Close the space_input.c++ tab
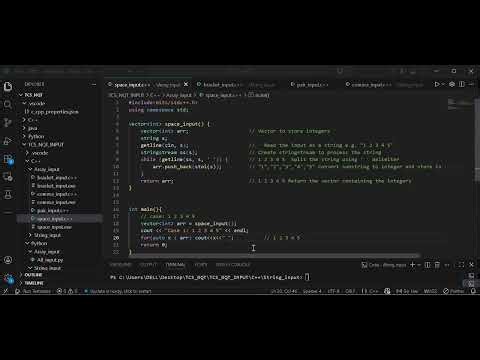 pos(186,85)
